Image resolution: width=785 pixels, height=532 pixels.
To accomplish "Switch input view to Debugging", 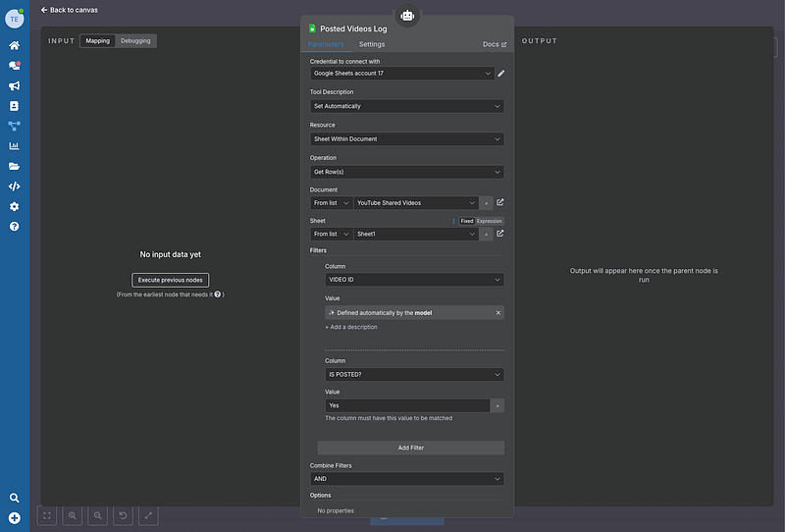I will click(x=135, y=41).
